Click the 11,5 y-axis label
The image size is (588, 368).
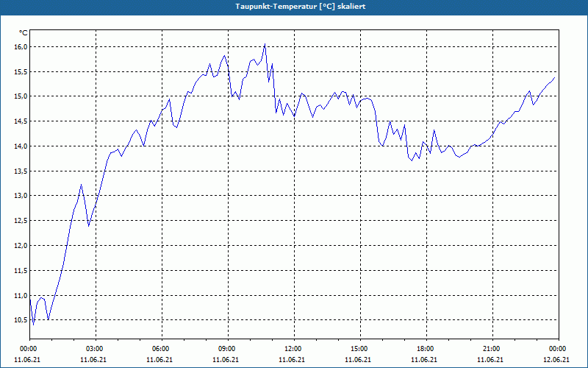click(x=21, y=270)
